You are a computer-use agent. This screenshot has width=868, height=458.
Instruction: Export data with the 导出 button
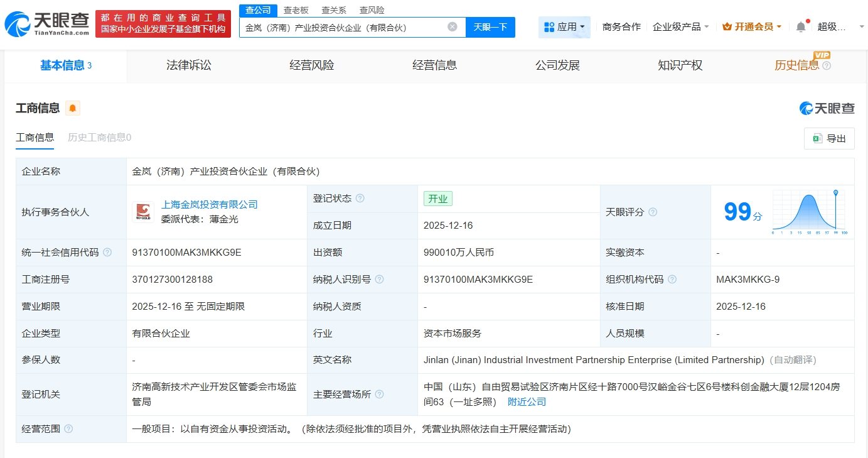pos(829,139)
